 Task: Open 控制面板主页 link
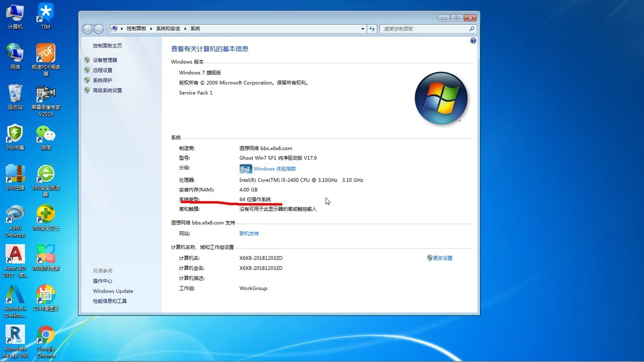[x=107, y=46]
